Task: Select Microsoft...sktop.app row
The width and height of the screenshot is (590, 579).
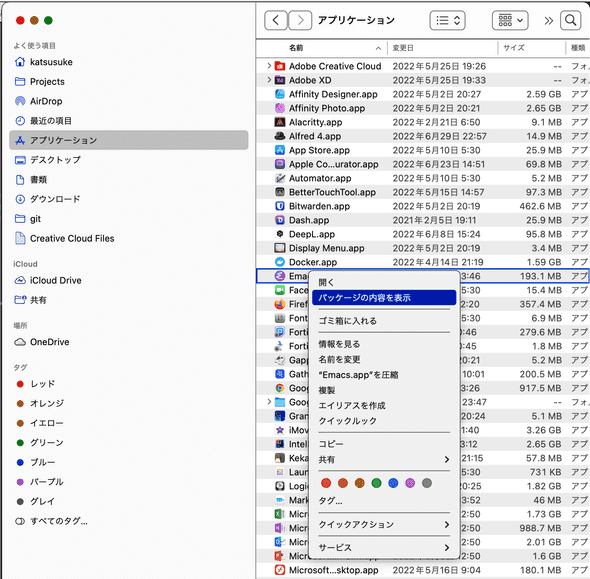Action: point(423,570)
